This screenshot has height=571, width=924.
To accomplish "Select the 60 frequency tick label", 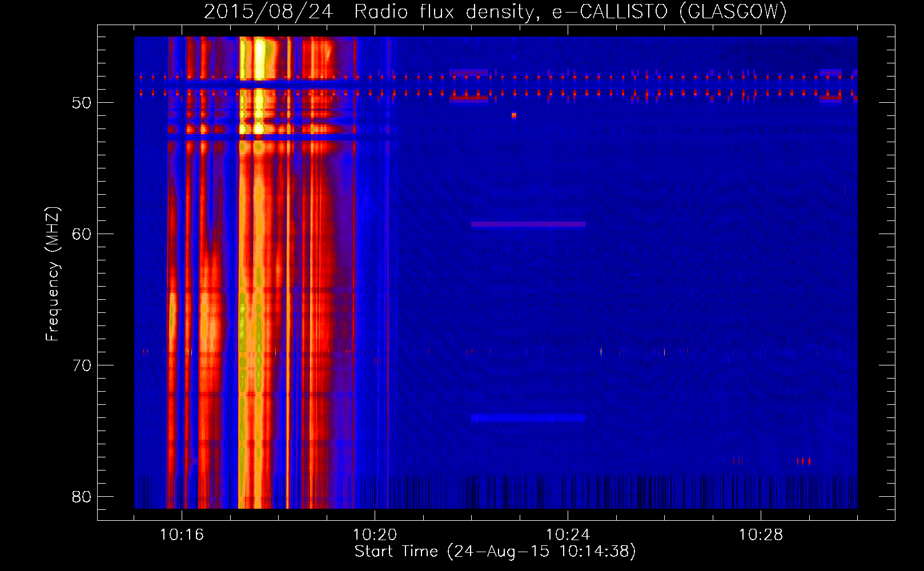I will tap(82, 234).
